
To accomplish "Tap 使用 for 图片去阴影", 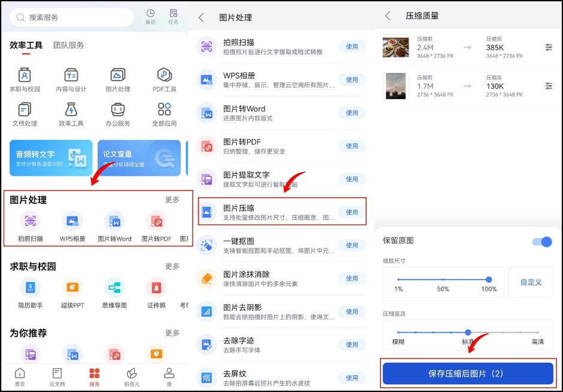I will (352, 312).
